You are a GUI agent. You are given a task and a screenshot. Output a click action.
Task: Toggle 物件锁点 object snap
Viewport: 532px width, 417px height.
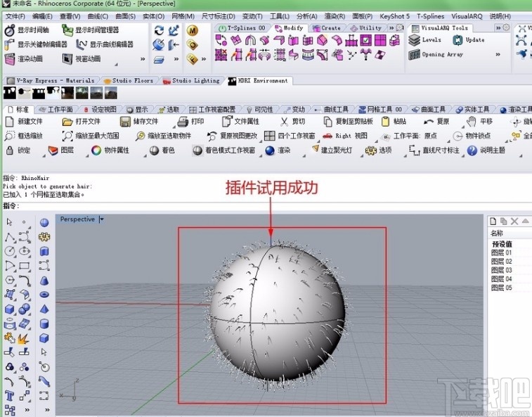[x=472, y=136]
